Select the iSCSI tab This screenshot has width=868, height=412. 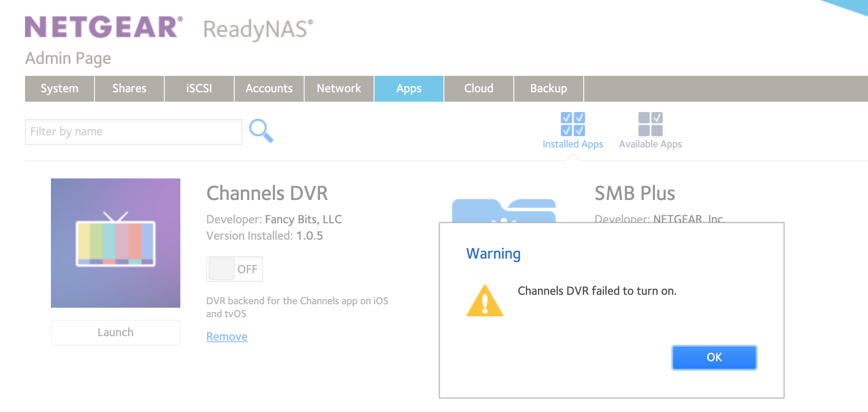tap(199, 89)
